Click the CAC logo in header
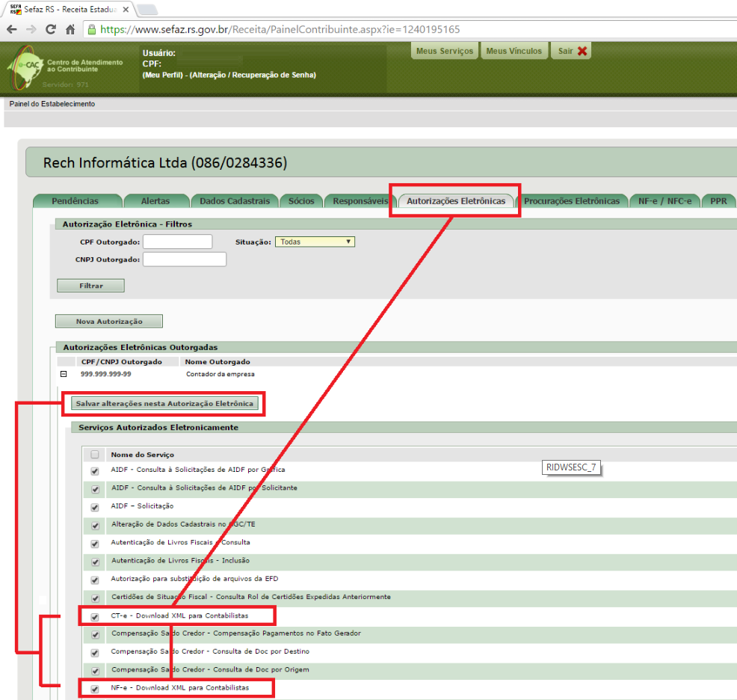The width and height of the screenshot is (737, 700). click(x=24, y=67)
